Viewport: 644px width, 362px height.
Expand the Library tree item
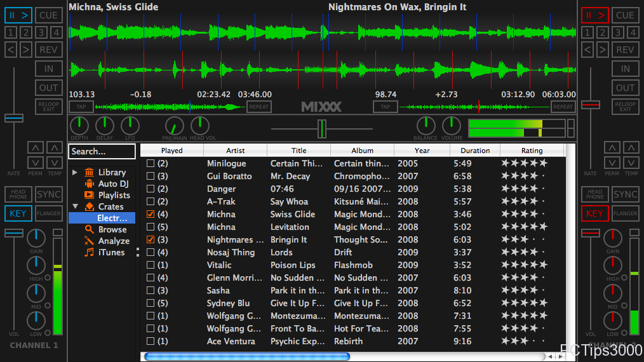[75, 172]
